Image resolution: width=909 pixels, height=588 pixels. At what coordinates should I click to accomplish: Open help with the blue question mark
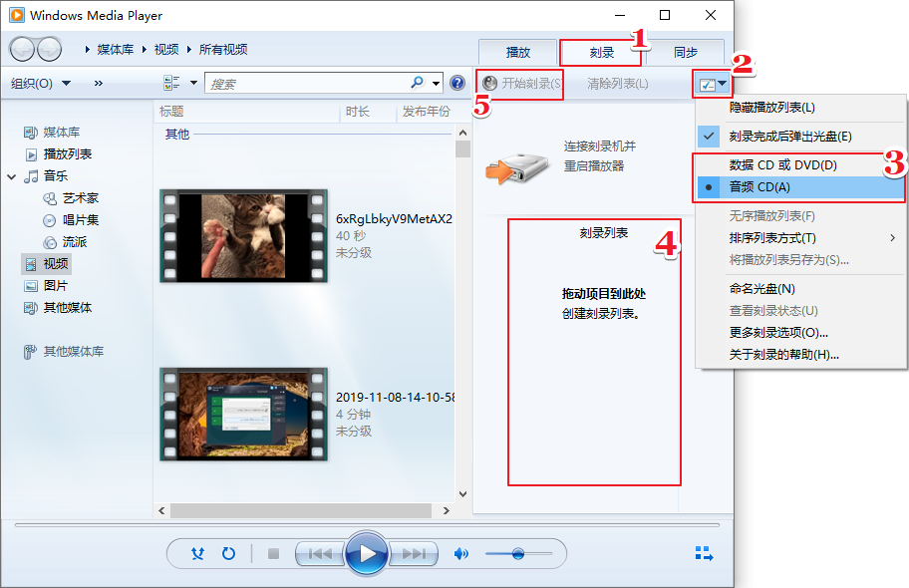[457, 83]
